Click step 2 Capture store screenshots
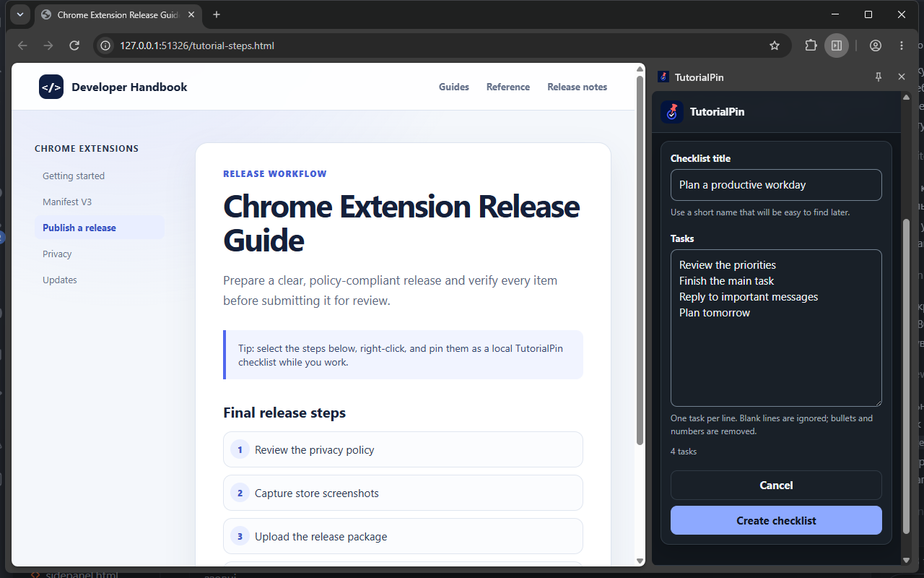This screenshot has width=924, height=578. [403, 493]
